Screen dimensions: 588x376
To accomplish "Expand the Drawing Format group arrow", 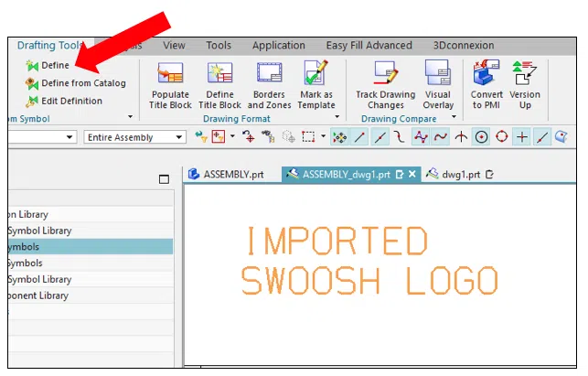I will pyautogui.click(x=337, y=117).
